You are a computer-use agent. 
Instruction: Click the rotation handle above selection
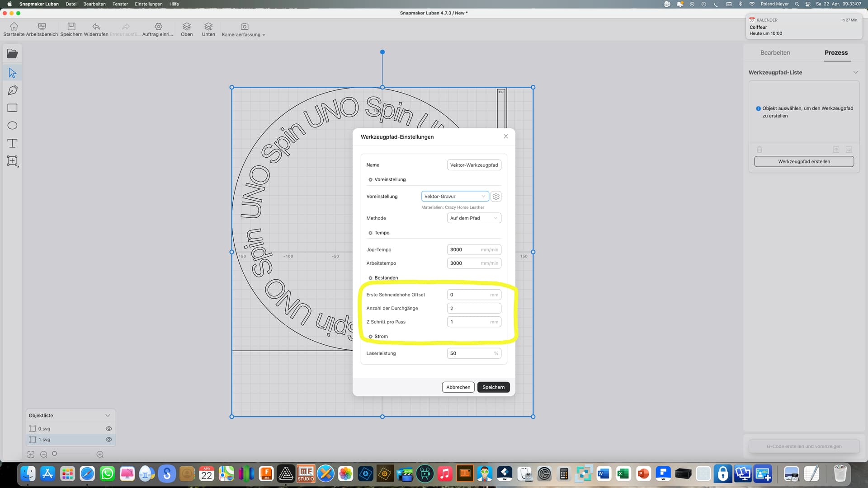pyautogui.click(x=382, y=52)
